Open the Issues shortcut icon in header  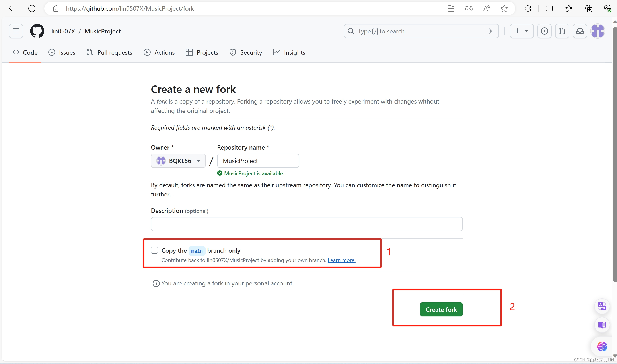[x=544, y=31]
